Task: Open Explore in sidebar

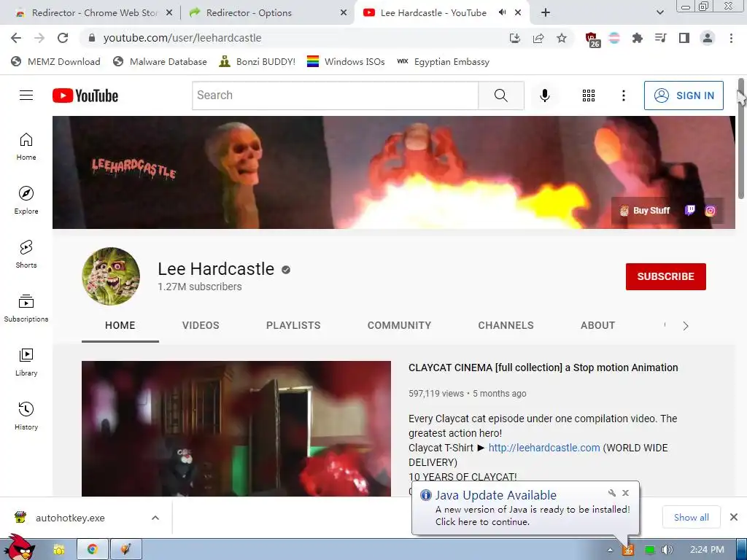Action: 26,201
